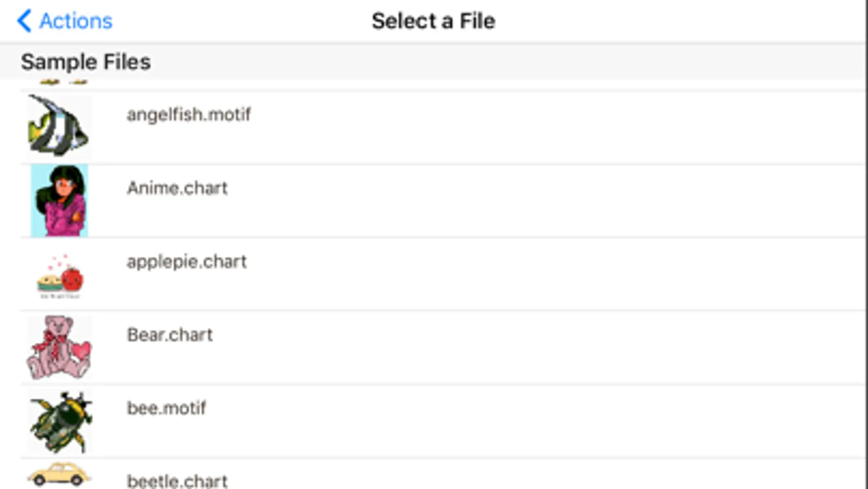This screenshot has height=489, width=868.
Task: Tap the Anime girl thumbnail
Action: click(59, 200)
